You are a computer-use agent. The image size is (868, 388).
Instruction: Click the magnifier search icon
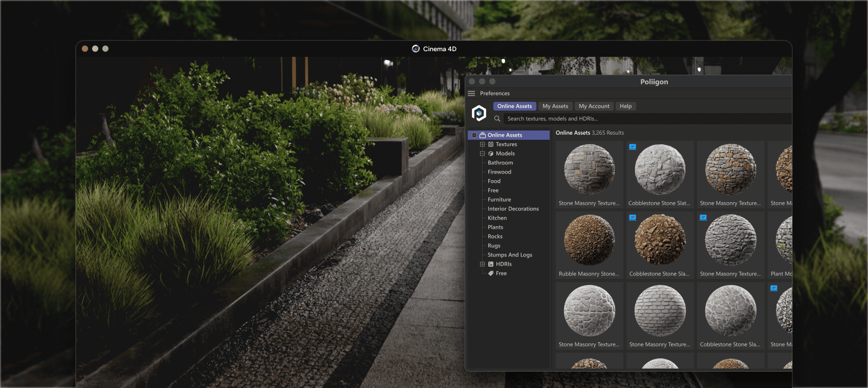[497, 119]
